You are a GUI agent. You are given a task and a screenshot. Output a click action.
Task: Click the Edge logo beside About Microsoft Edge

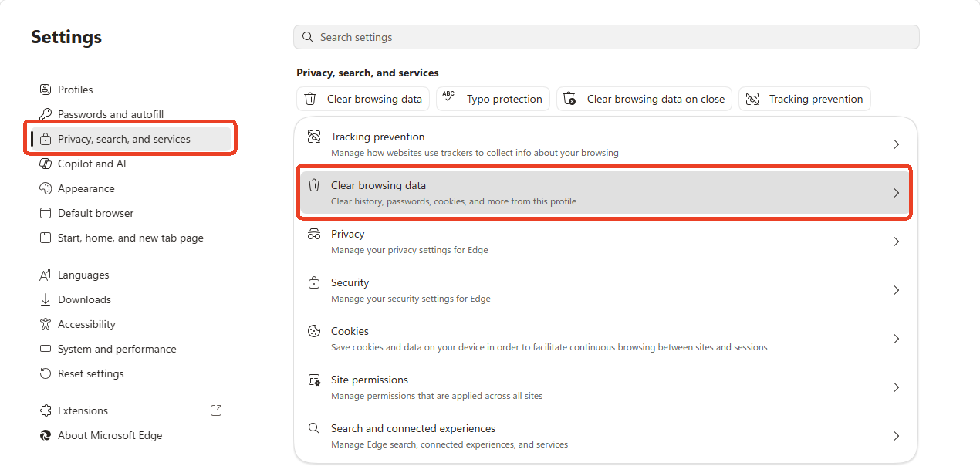click(x=46, y=435)
